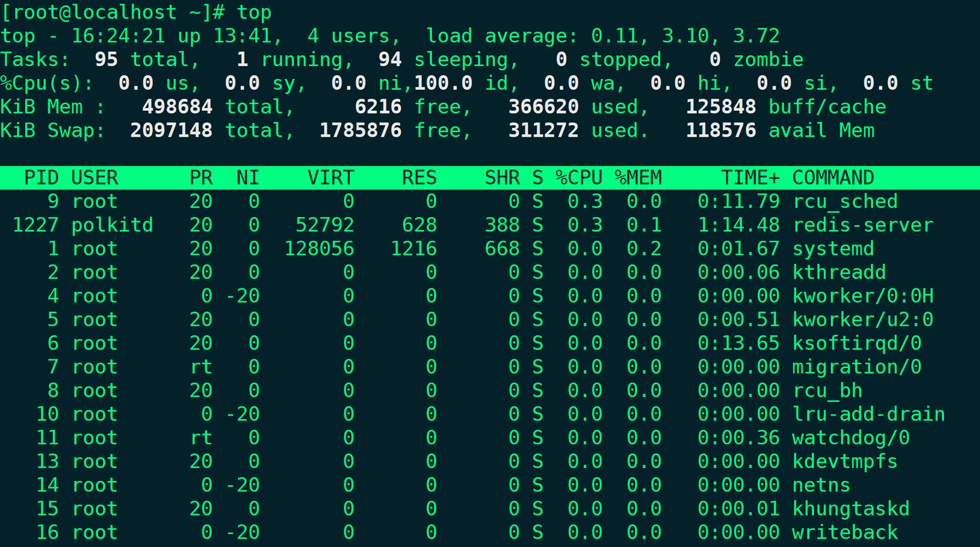
Task: Select the "kthreadd" command name
Action: [x=839, y=272]
